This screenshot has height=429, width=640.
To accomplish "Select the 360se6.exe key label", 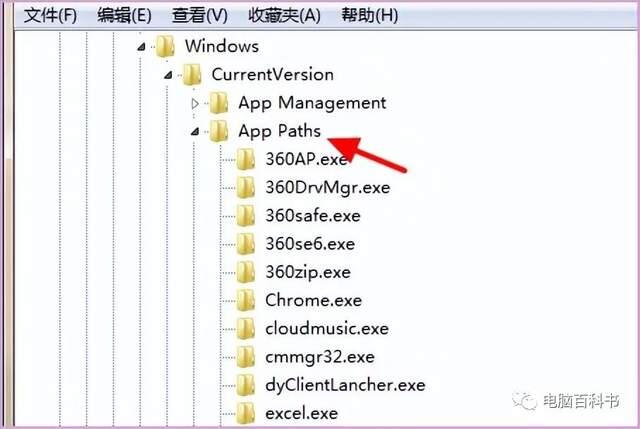I will pyautogui.click(x=310, y=244).
